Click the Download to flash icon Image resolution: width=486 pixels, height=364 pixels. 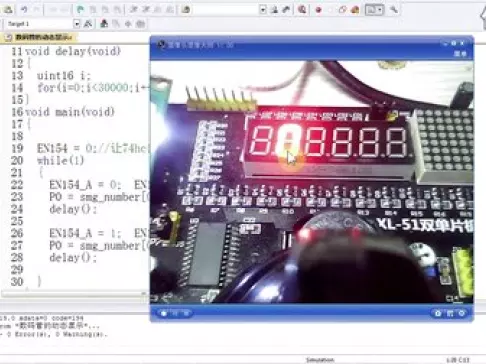coord(104,24)
